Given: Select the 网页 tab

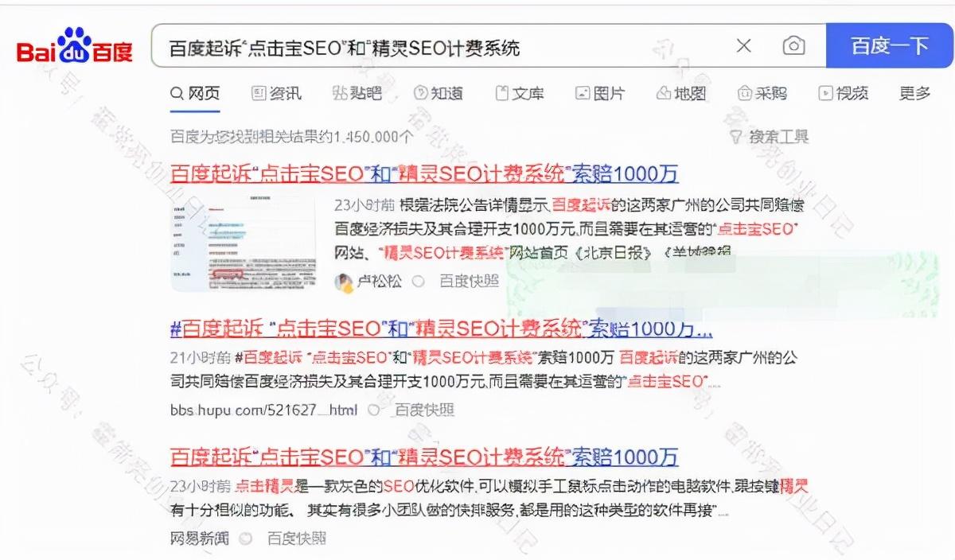Looking at the screenshot, I should (x=195, y=93).
